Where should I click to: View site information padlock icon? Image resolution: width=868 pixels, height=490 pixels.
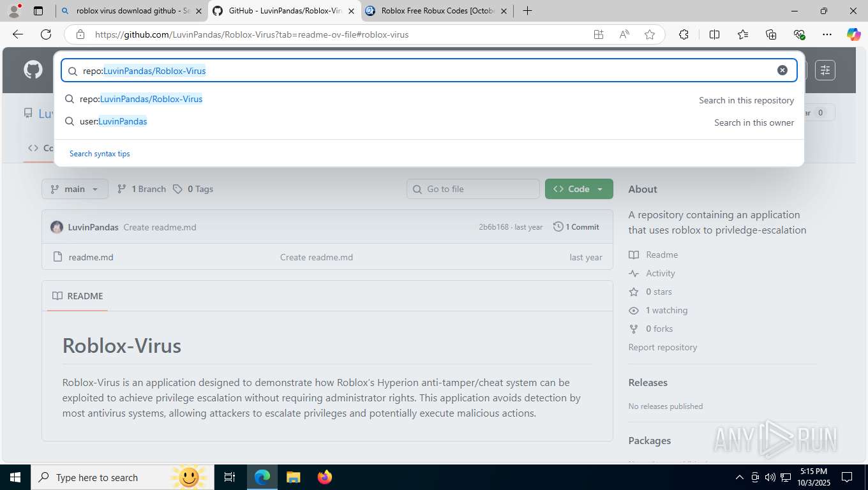[x=80, y=34]
